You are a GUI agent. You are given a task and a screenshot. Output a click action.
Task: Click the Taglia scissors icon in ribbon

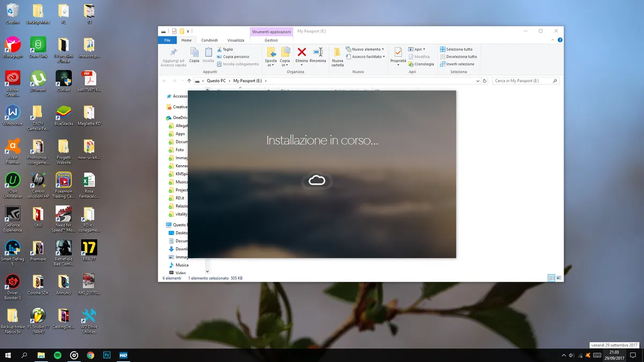(x=219, y=49)
